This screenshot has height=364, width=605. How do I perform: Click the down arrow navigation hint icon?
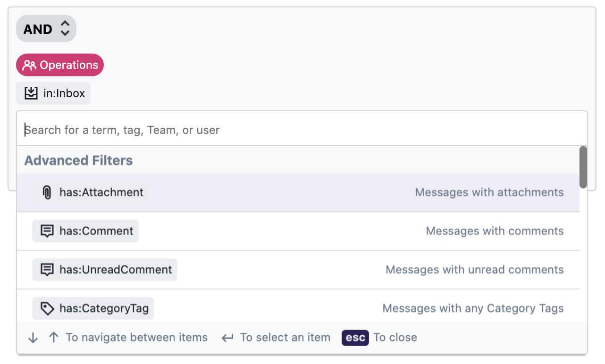33,338
